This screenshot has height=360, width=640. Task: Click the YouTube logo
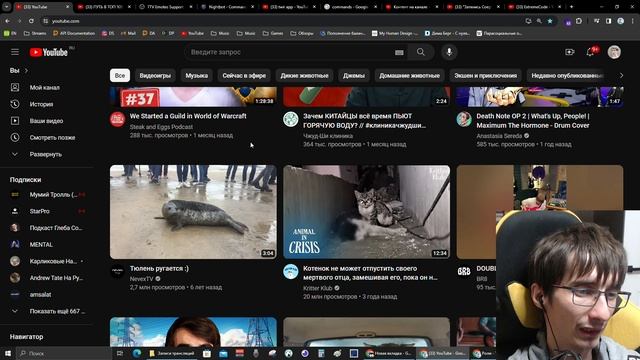[x=49, y=52]
